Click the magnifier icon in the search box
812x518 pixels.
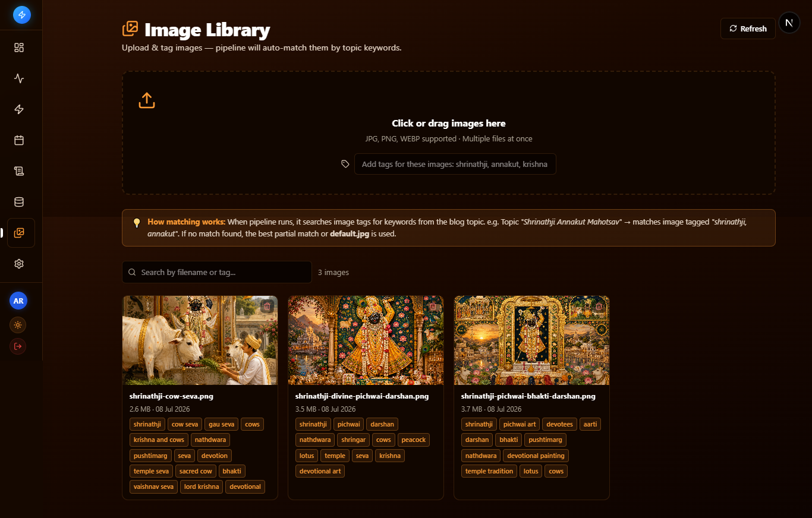coord(132,272)
